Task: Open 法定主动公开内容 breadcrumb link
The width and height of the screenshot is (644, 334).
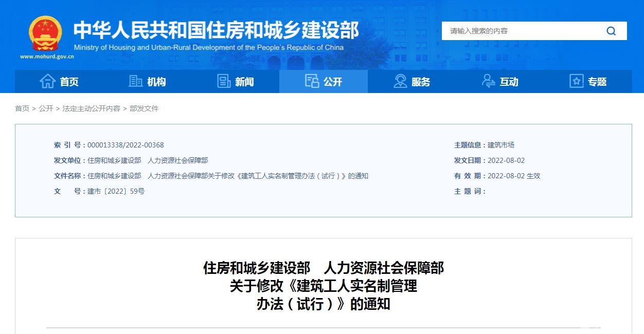Action: (91, 108)
